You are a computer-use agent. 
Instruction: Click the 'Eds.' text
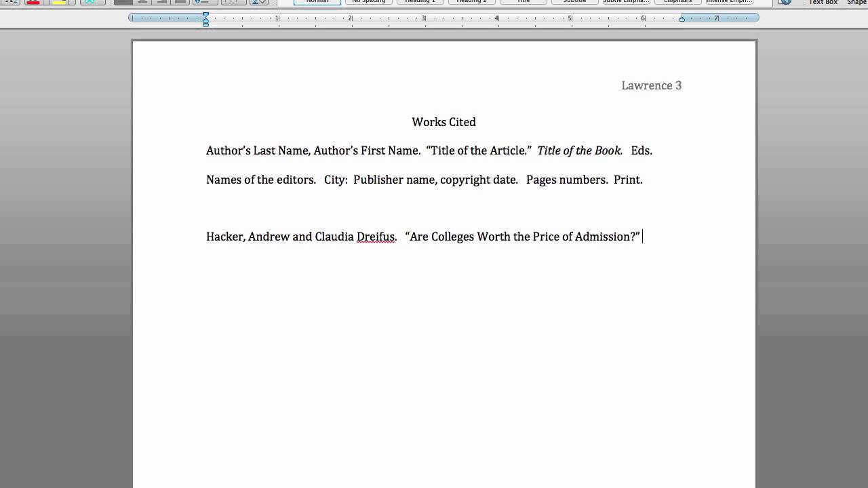pos(642,150)
